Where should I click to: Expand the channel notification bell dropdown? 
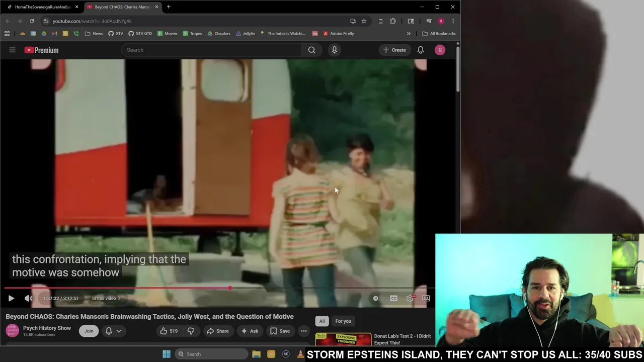coord(113,331)
